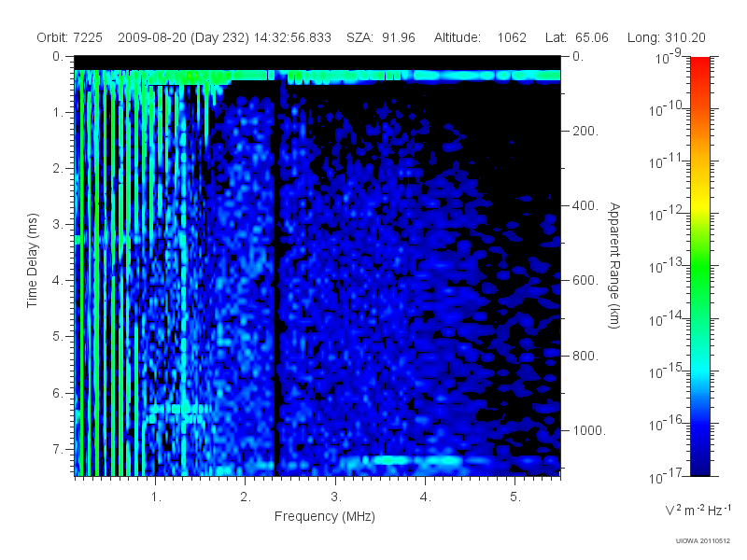Click the 3. tick label on frequency axis
747x560 pixels.
coord(336,497)
